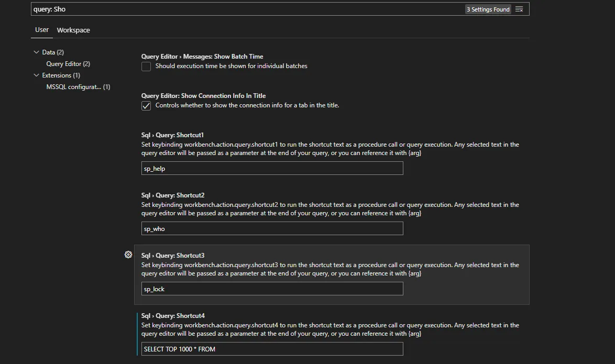615x364 pixels.
Task: Uncheck Show Connection Info In Title
Action: [x=146, y=105]
